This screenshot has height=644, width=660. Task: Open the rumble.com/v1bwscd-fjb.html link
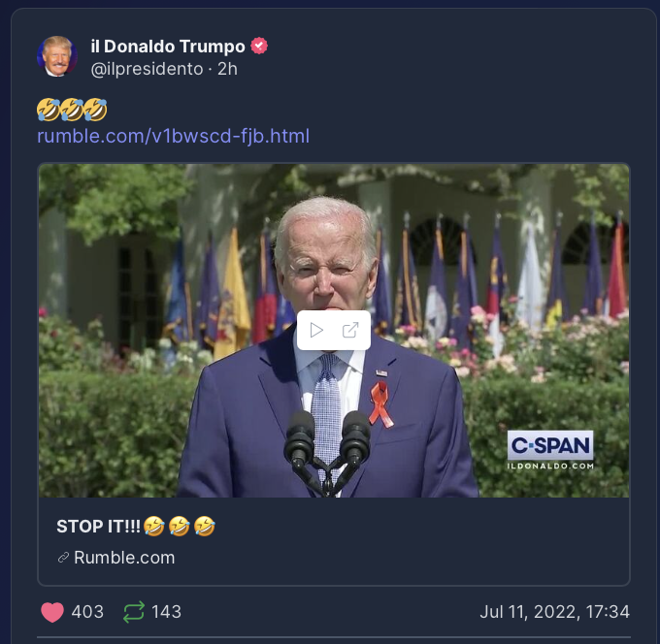(173, 136)
